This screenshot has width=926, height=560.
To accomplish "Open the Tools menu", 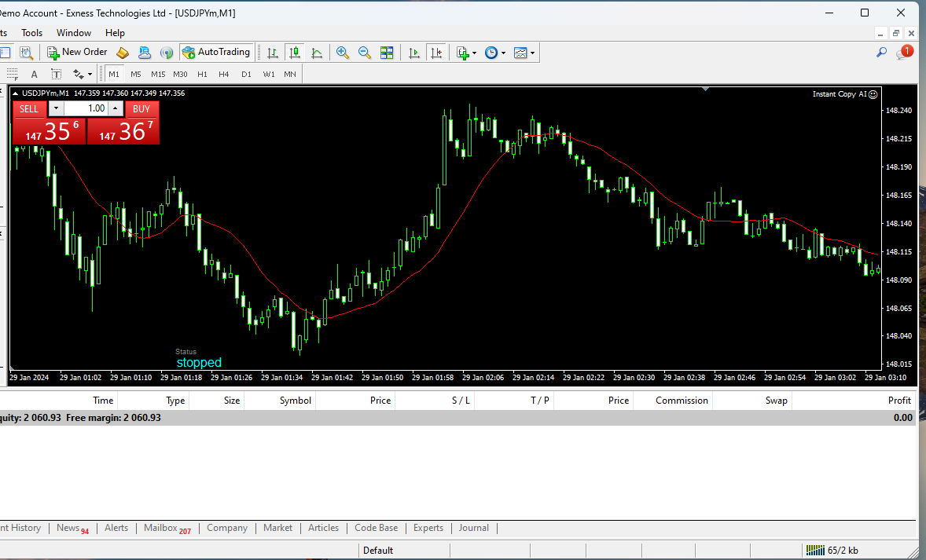I will click(x=32, y=33).
